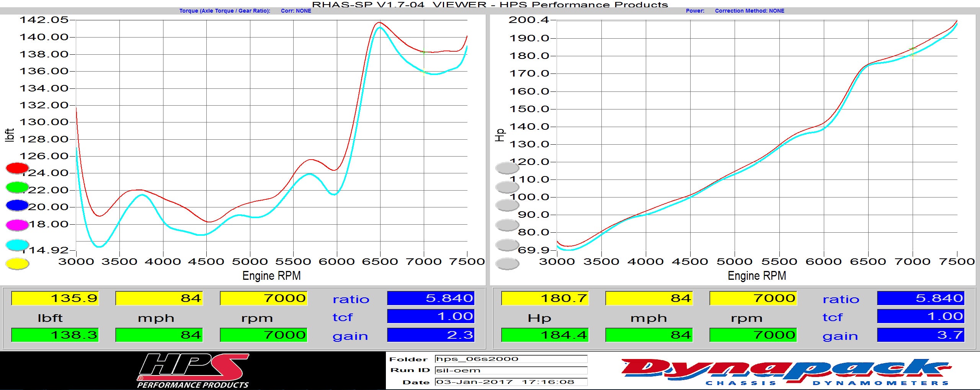The height and width of the screenshot is (390, 980).
Task: Toggle the green run oval in torque graph
Action: 17,187
